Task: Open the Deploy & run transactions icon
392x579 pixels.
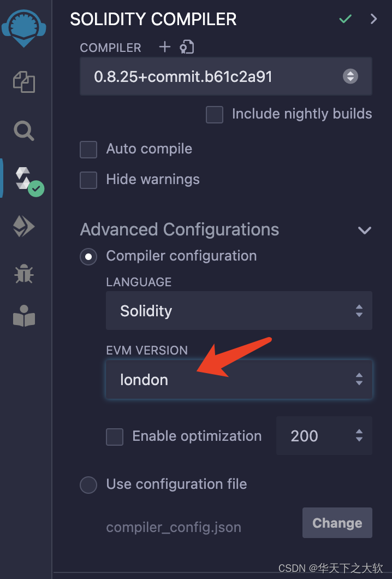Action: pyautogui.click(x=24, y=226)
